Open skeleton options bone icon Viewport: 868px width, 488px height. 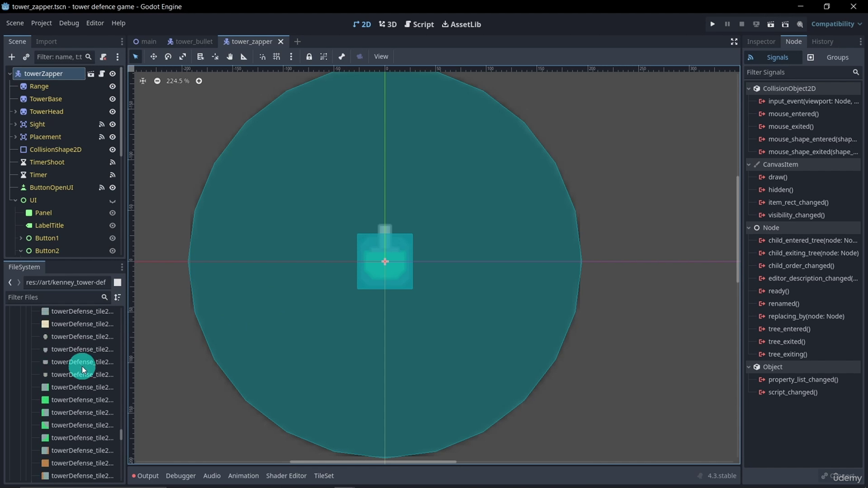tap(342, 57)
